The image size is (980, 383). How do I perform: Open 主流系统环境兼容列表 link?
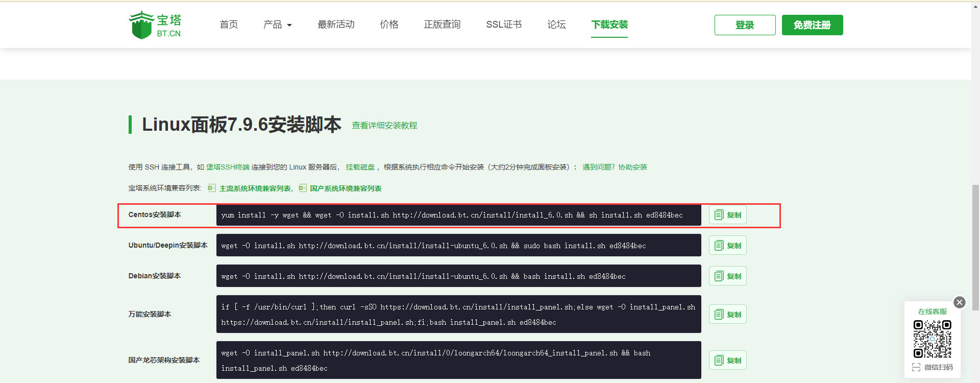(x=255, y=188)
